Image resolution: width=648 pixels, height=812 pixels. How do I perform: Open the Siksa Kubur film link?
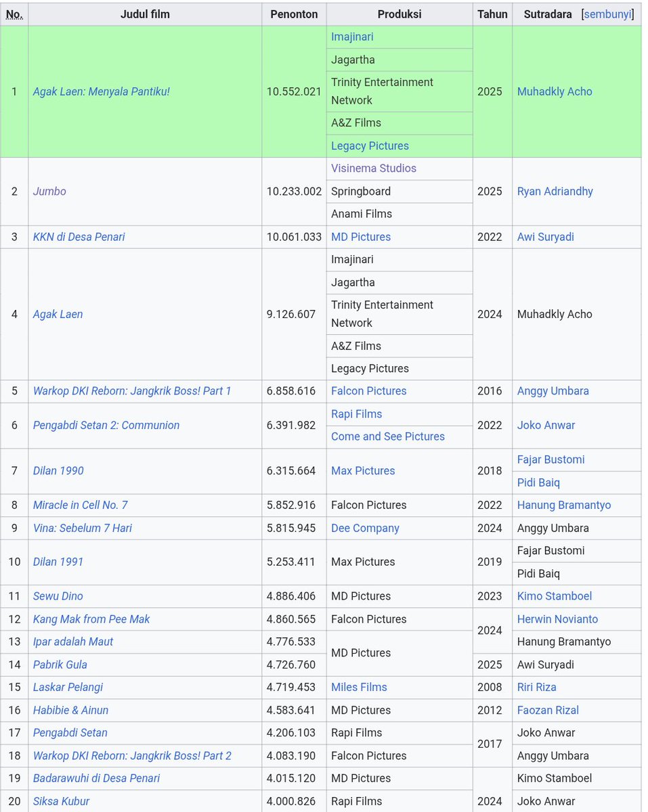62,801
